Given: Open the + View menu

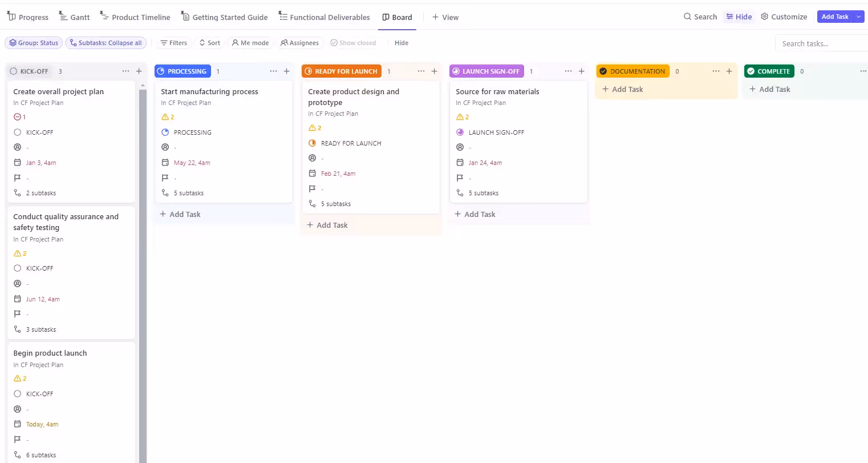Looking at the screenshot, I should coord(445,17).
